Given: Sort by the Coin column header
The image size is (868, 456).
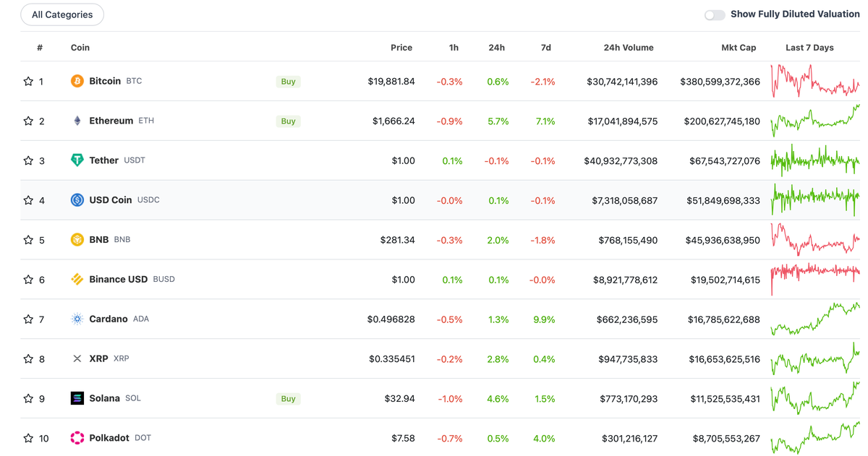Looking at the screenshot, I should point(80,48).
